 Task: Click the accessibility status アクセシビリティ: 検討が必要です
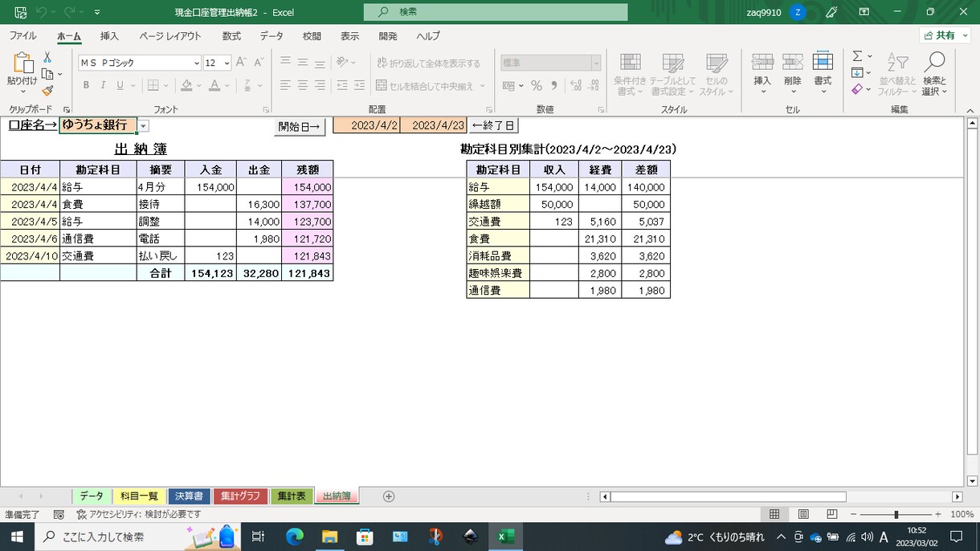[138, 514]
